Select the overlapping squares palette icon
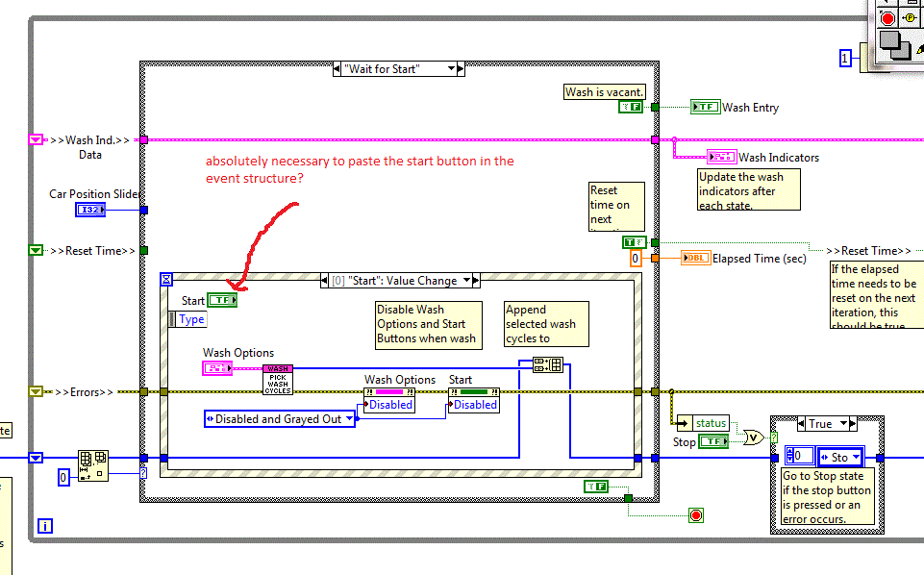Viewport: 924px width, 575px height. pyautogui.click(x=894, y=45)
